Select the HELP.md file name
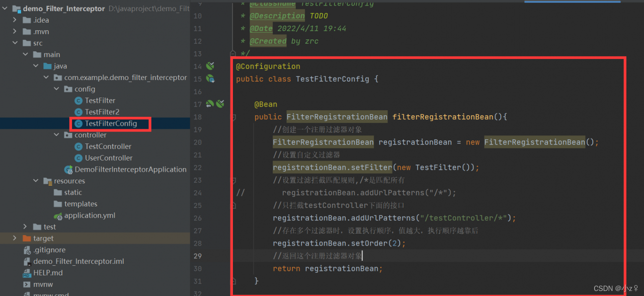644x296 pixels. point(48,273)
